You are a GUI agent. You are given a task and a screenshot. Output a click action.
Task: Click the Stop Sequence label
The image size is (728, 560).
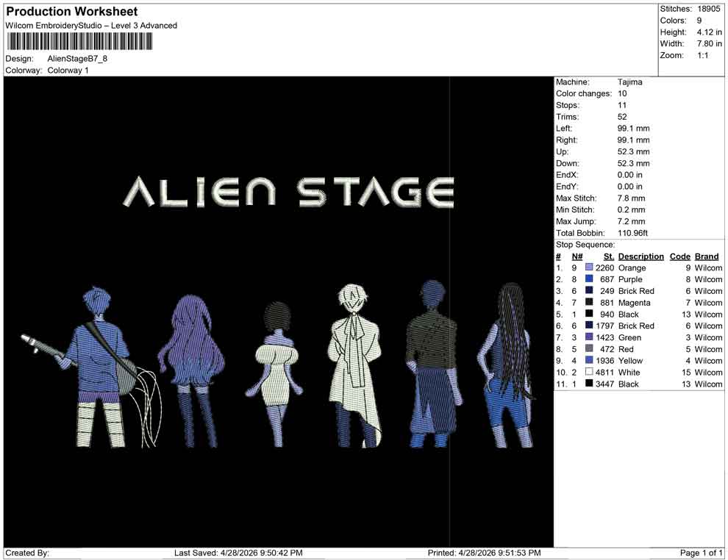(x=585, y=245)
